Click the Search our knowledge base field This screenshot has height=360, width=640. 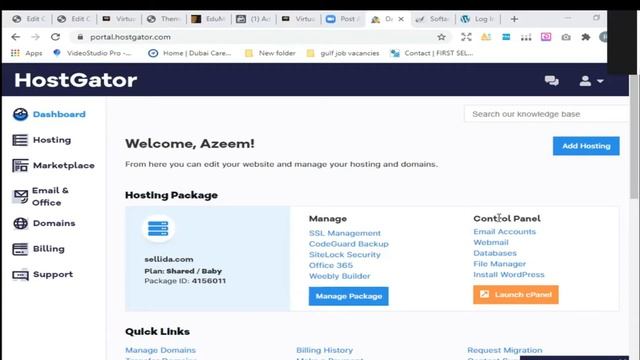coord(546,114)
